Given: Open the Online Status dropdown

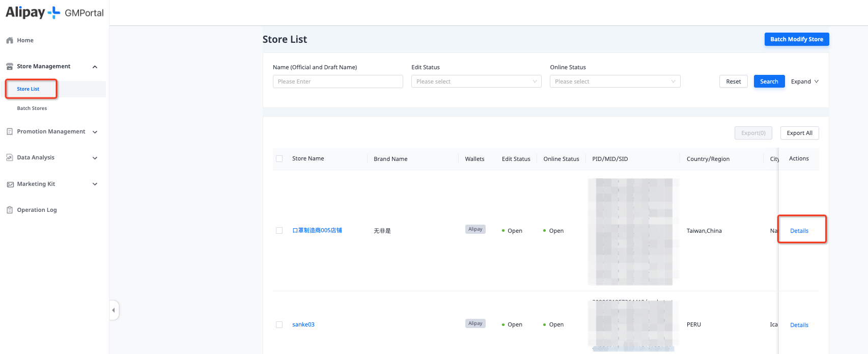Looking at the screenshot, I should point(614,81).
